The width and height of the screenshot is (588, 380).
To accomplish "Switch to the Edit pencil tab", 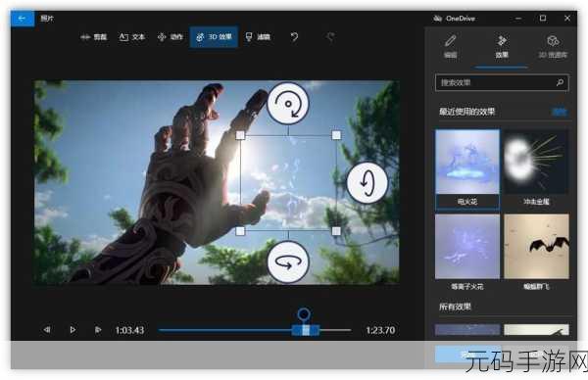I will [451, 46].
